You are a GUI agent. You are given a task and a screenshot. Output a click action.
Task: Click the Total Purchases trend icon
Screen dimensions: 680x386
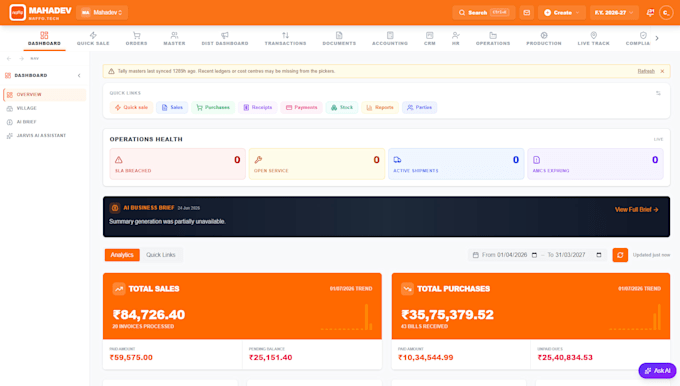tap(407, 289)
